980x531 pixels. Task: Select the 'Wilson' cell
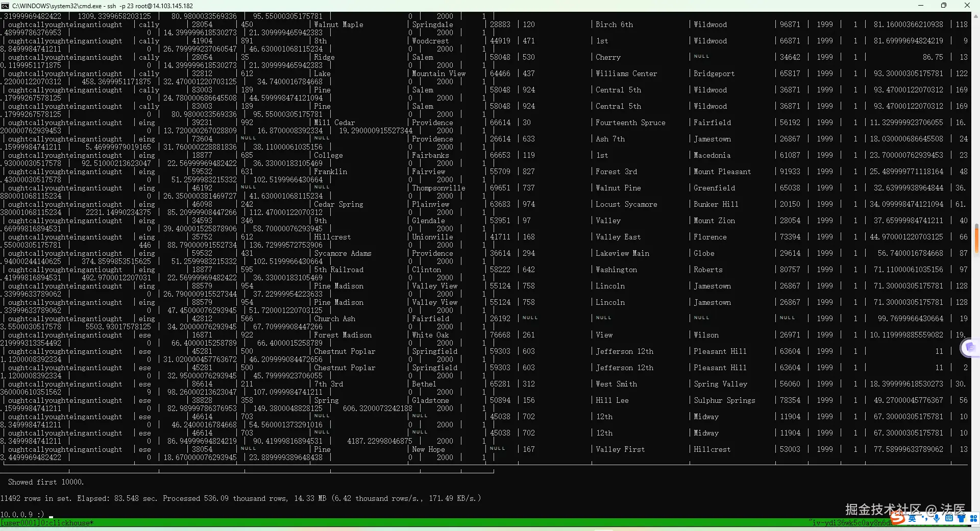click(x=706, y=335)
